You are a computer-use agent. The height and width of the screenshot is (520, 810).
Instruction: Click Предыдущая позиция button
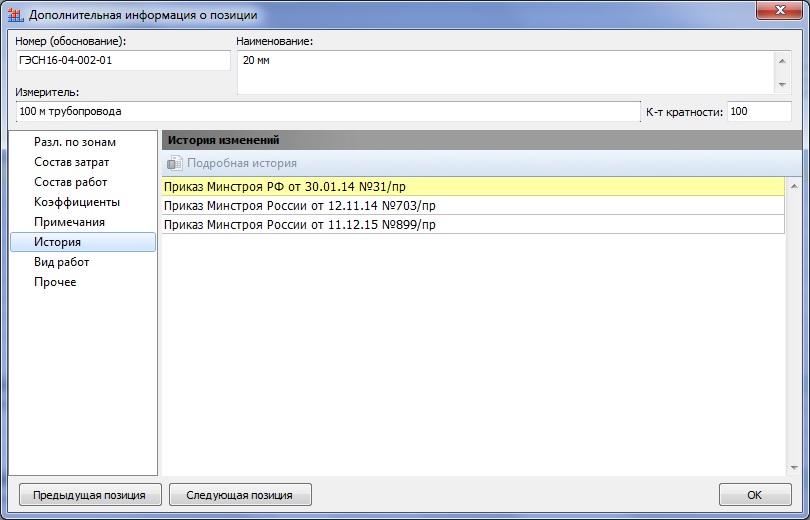click(90, 495)
